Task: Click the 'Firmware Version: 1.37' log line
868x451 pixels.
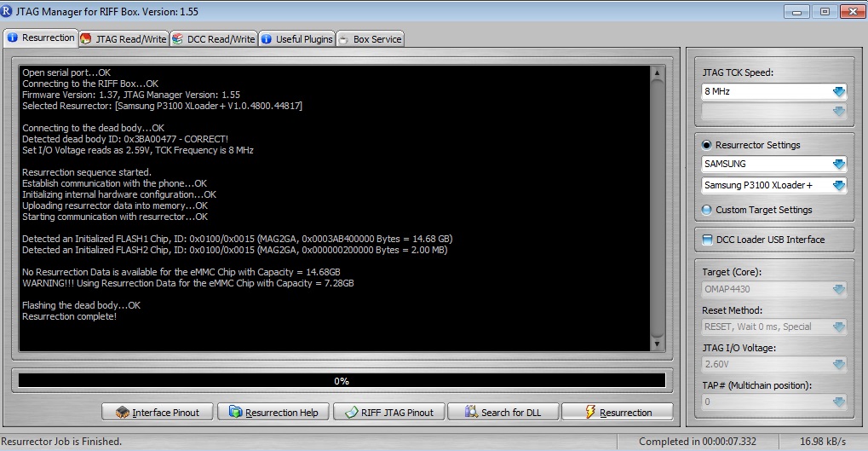Action: [131, 95]
